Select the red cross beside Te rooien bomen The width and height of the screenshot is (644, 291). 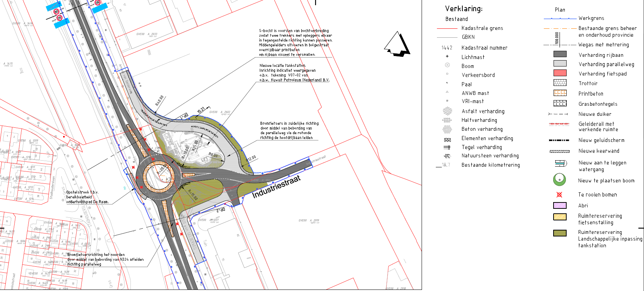coord(559,195)
